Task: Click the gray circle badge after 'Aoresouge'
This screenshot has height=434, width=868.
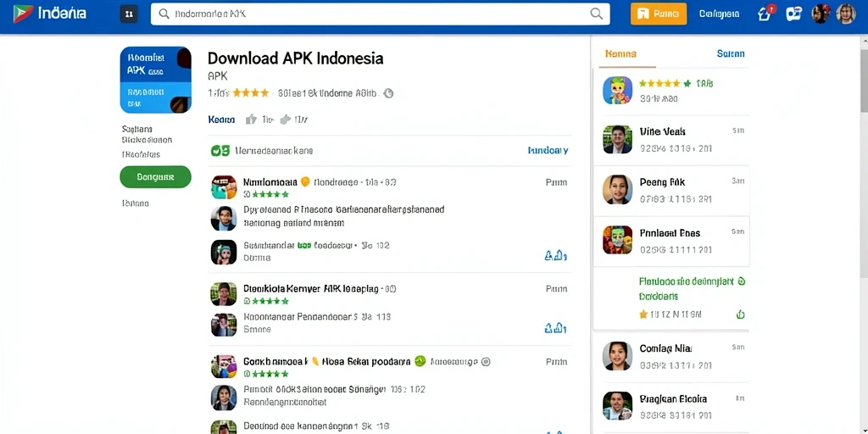Action: point(486,361)
